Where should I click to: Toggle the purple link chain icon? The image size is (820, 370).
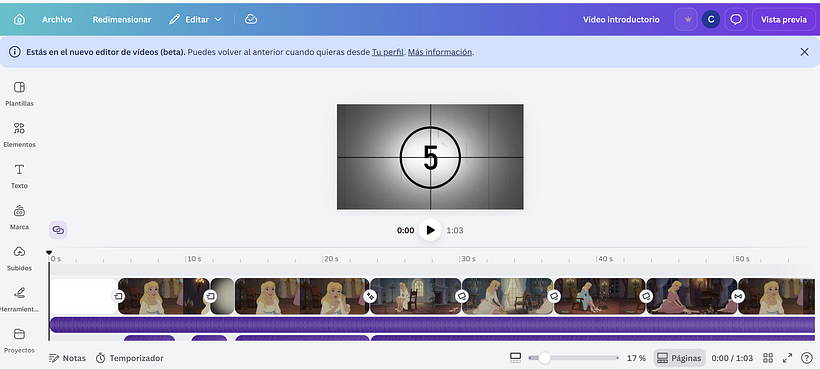pos(59,230)
